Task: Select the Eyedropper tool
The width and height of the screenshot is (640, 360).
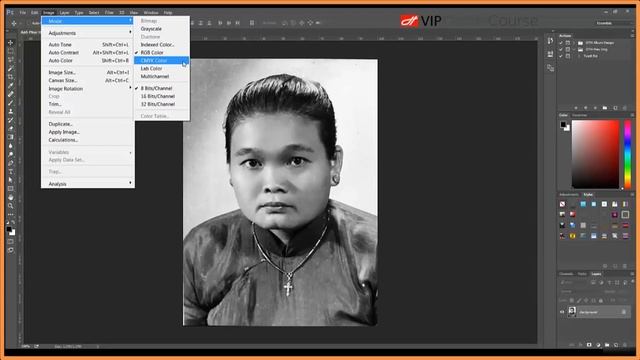Action: [11, 85]
